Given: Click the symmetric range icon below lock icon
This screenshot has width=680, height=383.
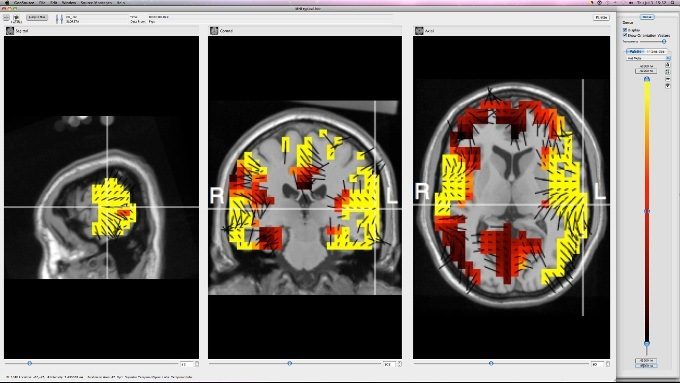Looking at the screenshot, I should tap(668, 72).
